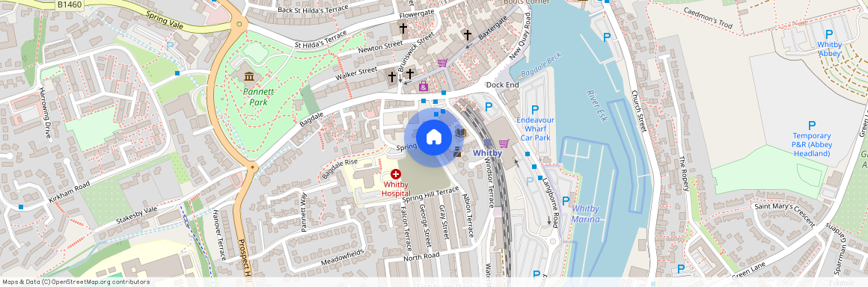Click the Whitby Hospital label
The height and width of the screenshot is (287, 868).
pos(397,189)
